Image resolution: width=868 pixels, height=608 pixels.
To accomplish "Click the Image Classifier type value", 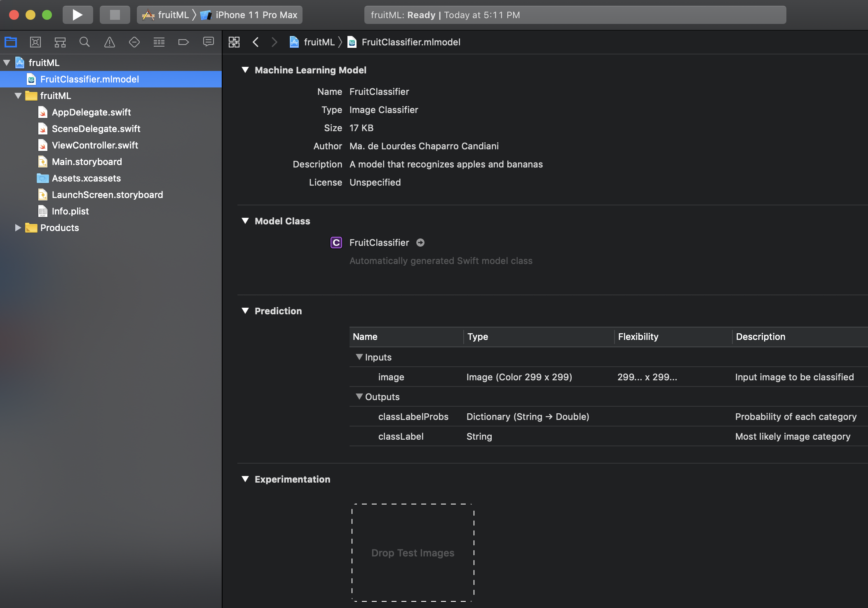I will (x=384, y=110).
